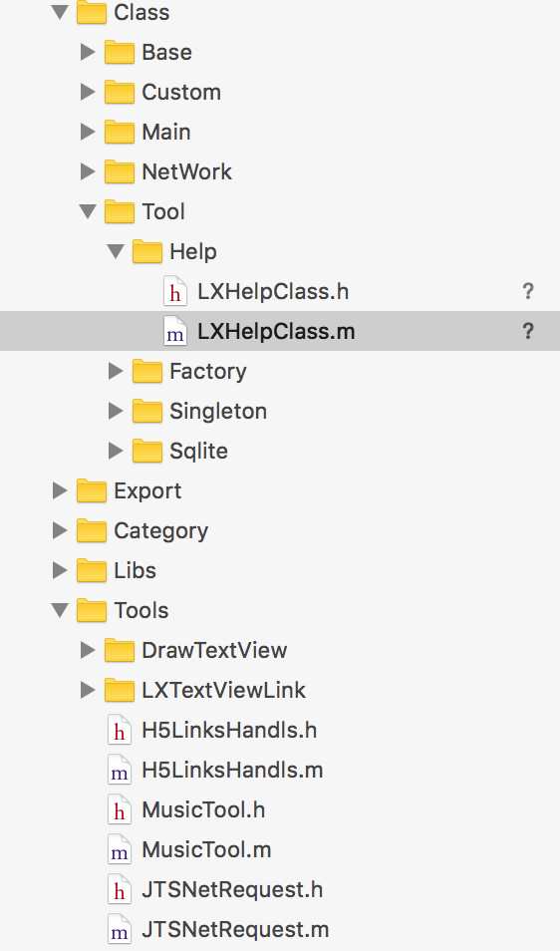Click the LXHelpClass.h header file icon
560x951 pixels.
175,292
